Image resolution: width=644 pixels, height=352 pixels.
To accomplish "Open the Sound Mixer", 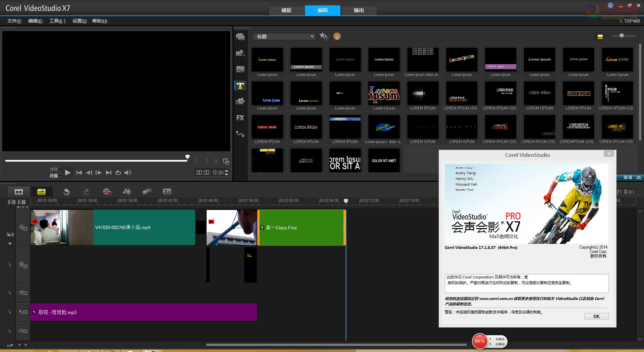I will [x=127, y=192].
